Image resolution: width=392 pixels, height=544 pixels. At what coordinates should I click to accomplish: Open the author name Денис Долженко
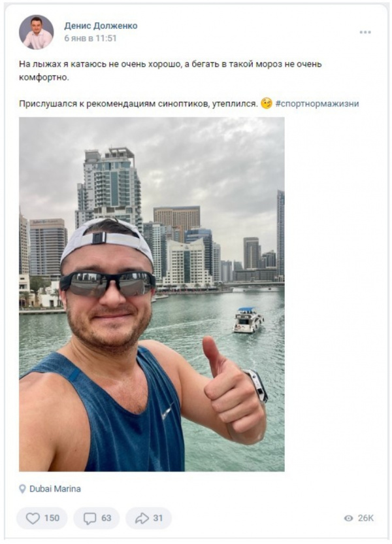pos(101,25)
